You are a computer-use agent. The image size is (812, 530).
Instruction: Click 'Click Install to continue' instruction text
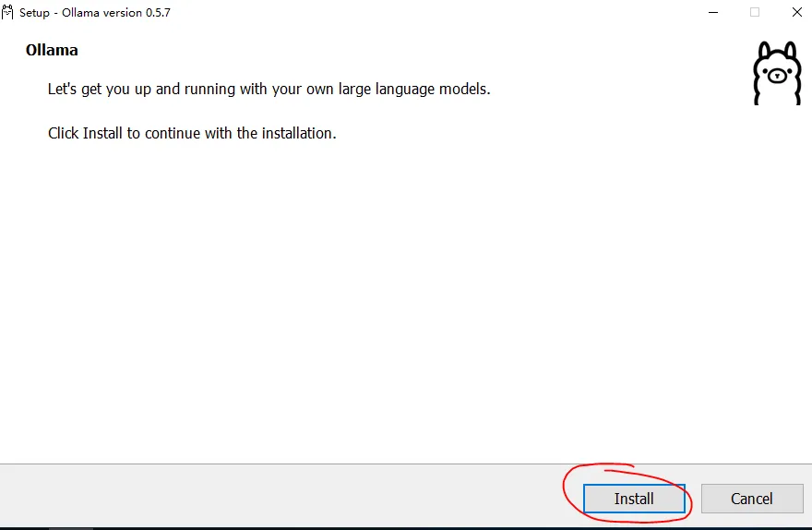192,133
